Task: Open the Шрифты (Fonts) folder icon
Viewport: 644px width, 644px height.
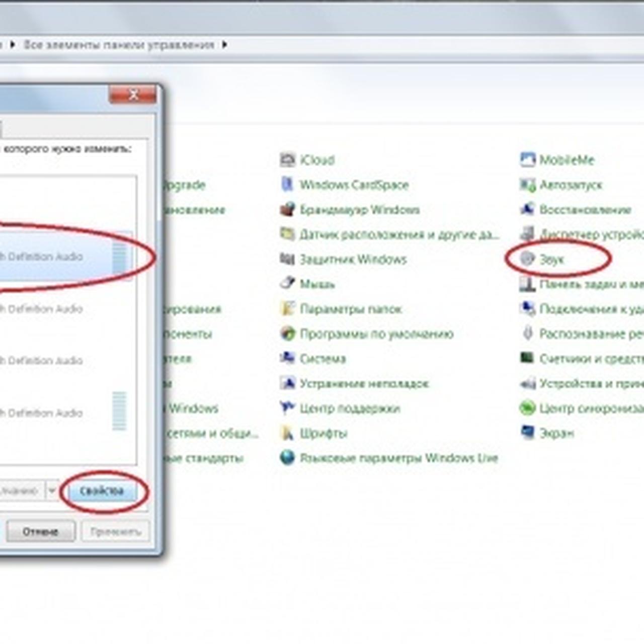Action: point(287,433)
